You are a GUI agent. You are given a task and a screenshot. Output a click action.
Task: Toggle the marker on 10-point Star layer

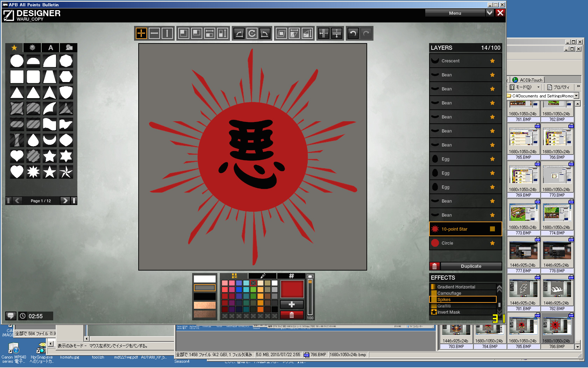tap(492, 229)
